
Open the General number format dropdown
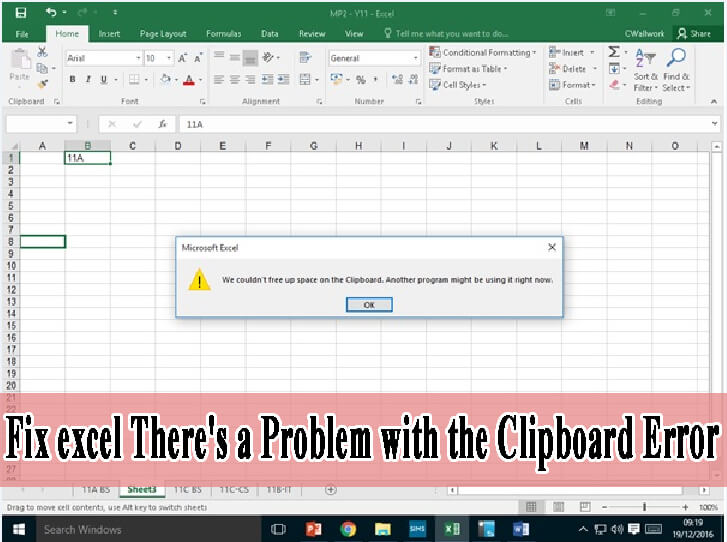(x=415, y=58)
